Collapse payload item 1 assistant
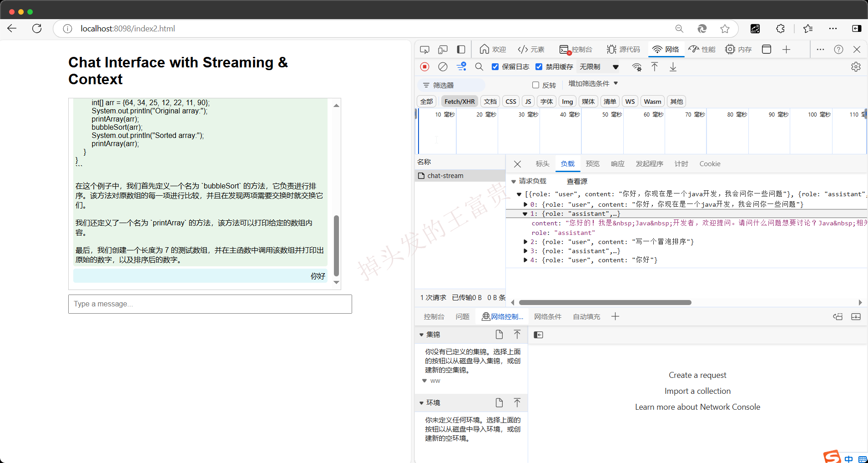The image size is (868, 463). (x=525, y=214)
